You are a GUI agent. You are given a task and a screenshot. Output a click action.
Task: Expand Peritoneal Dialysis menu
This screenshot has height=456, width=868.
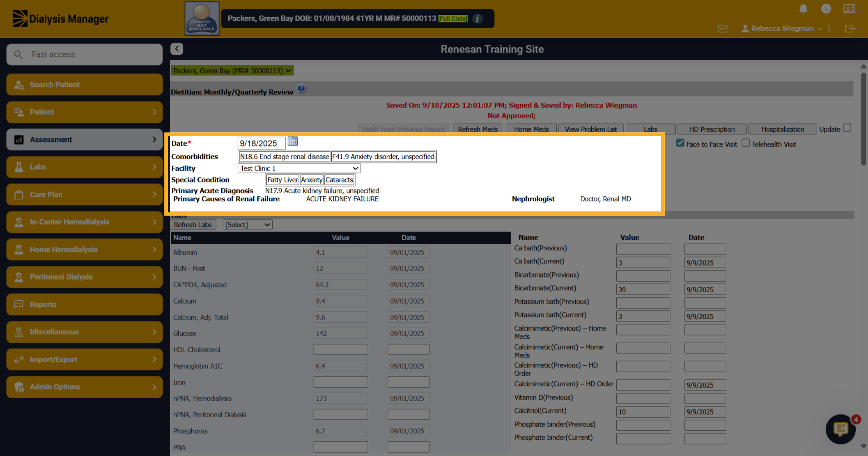(84, 277)
